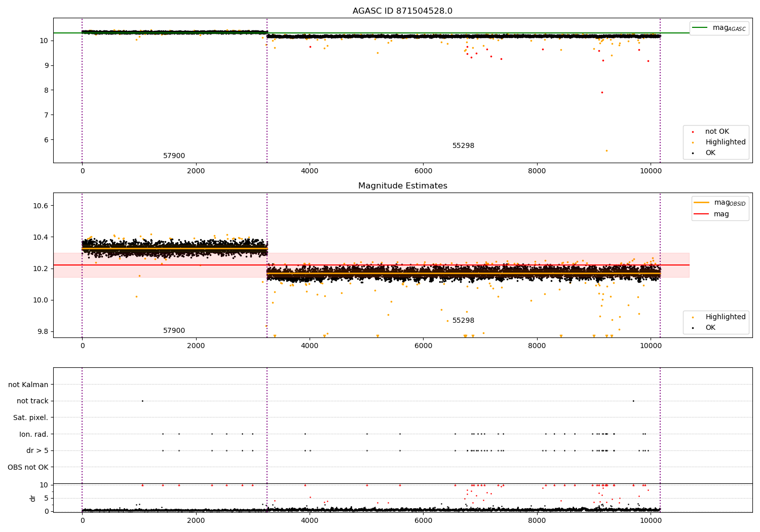Click x-tick "10000" under the dr plot
Image resolution: width=760 pixels, height=532 pixels.
pos(651,520)
